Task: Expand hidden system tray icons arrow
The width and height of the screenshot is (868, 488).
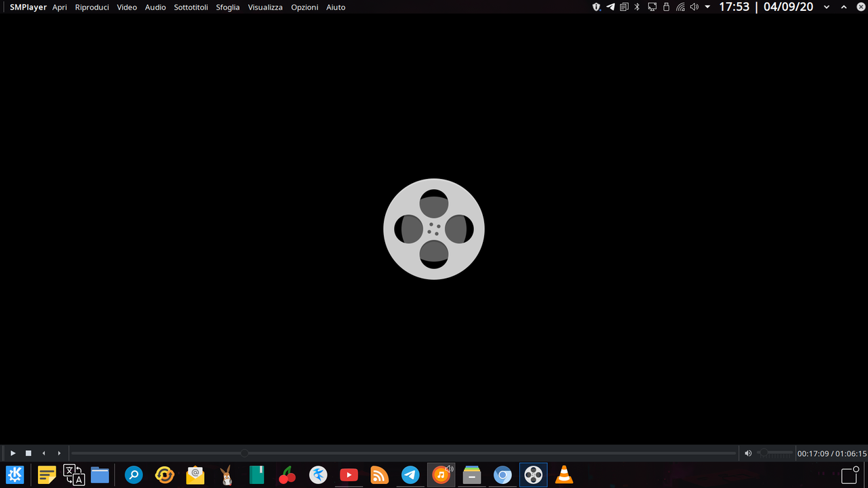Action: [x=708, y=7]
